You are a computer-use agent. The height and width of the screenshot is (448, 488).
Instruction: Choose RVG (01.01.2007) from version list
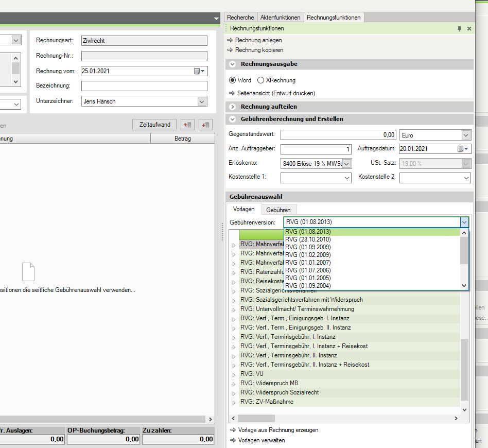[308, 263]
